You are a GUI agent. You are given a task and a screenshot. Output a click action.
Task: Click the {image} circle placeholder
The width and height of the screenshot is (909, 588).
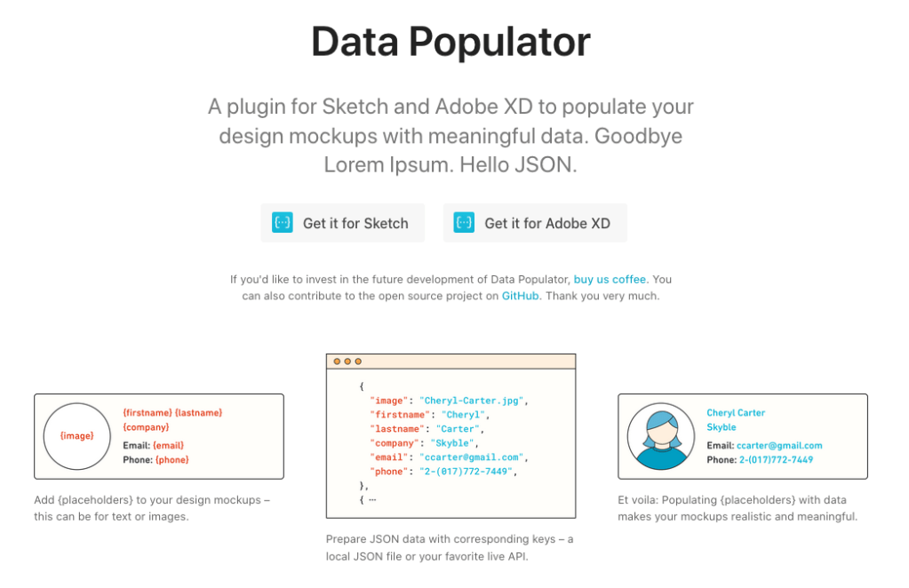[76, 436]
